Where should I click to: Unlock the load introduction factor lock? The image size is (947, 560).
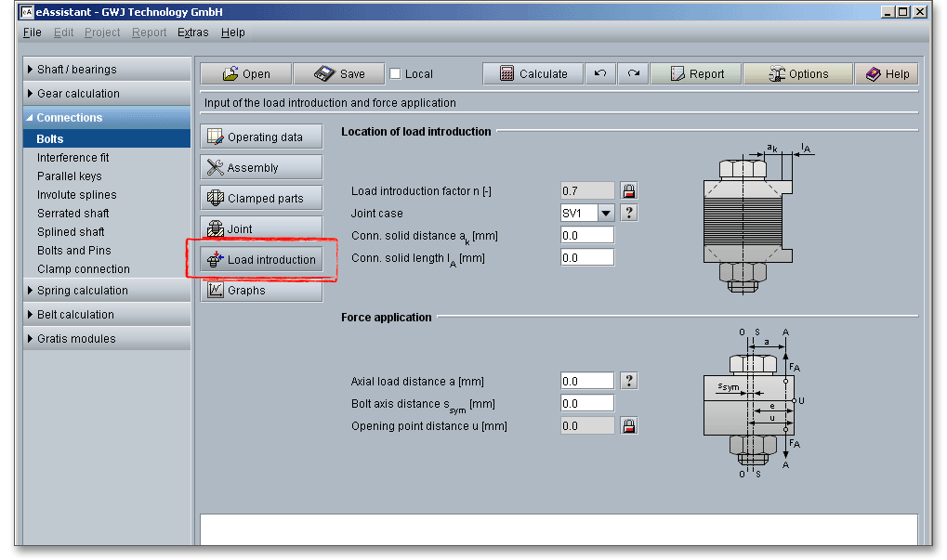click(x=629, y=191)
